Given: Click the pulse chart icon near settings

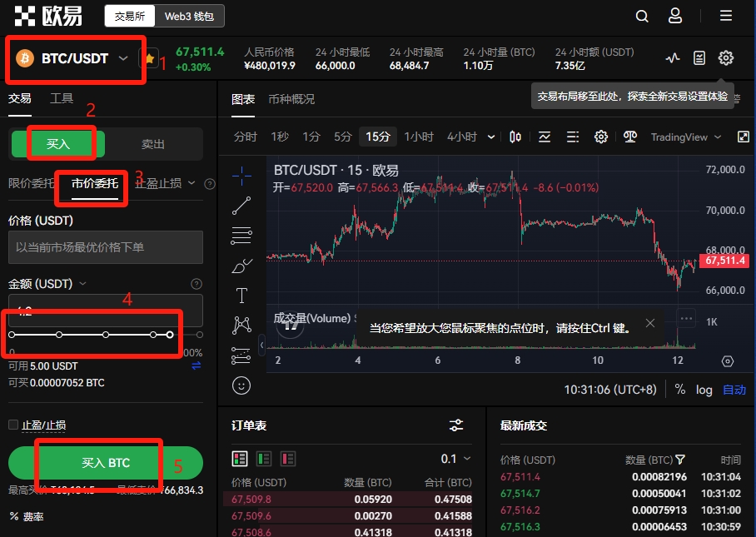Looking at the screenshot, I should 673,58.
